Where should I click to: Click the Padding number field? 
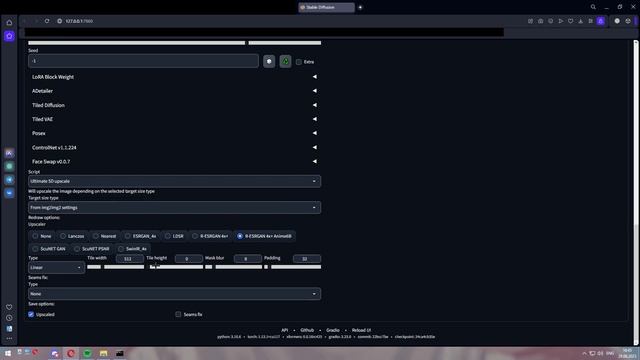point(307,259)
